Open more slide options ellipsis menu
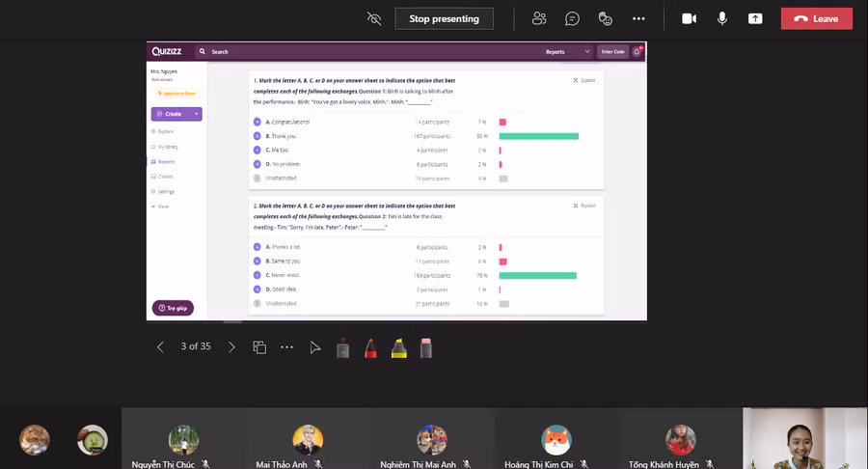Viewport: 868px width, 469px height. click(x=286, y=346)
